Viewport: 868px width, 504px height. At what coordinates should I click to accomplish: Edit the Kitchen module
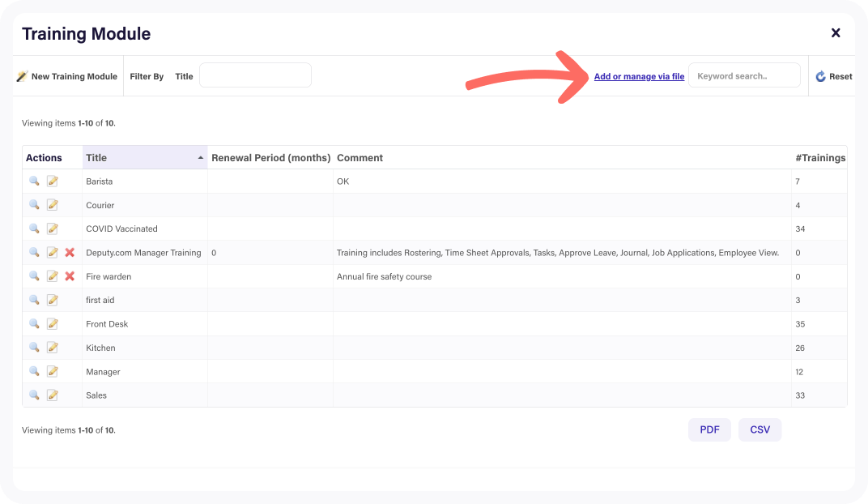tap(53, 348)
